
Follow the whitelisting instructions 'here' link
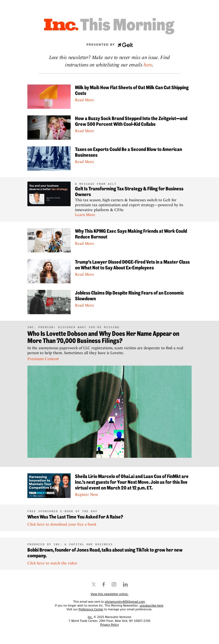148,65
